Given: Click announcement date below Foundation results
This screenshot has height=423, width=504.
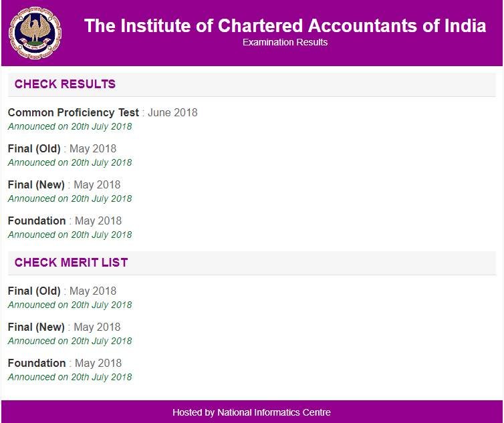Looking at the screenshot, I should click(70, 235).
